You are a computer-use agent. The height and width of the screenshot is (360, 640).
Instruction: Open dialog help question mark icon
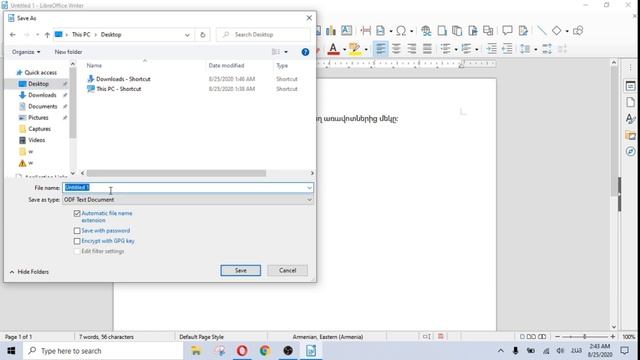(305, 52)
